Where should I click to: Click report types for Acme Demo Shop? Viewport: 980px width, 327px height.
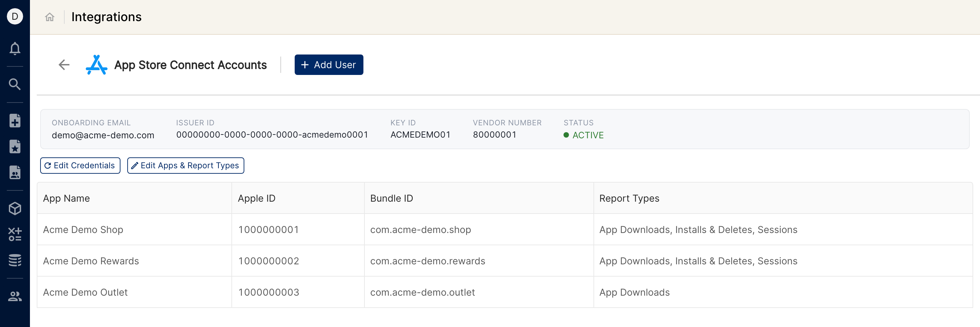pyautogui.click(x=698, y=230)
